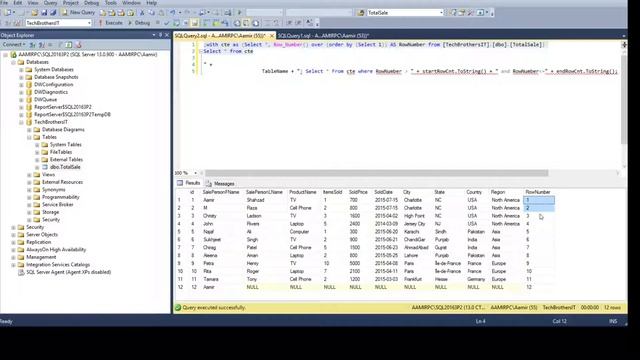Select Results to Grid mode

(246, 23)
